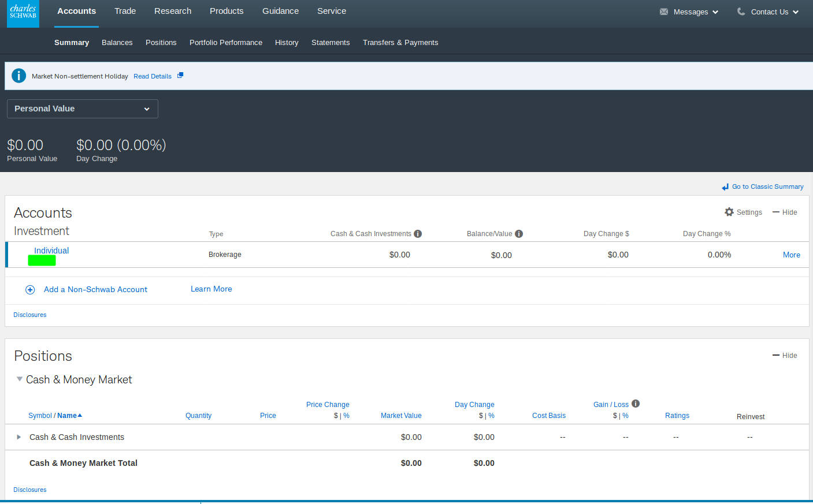This screenshot has width=813, height=504.
Task: Click the $0.00 Personal Value amount
Action: click(25, 145)
